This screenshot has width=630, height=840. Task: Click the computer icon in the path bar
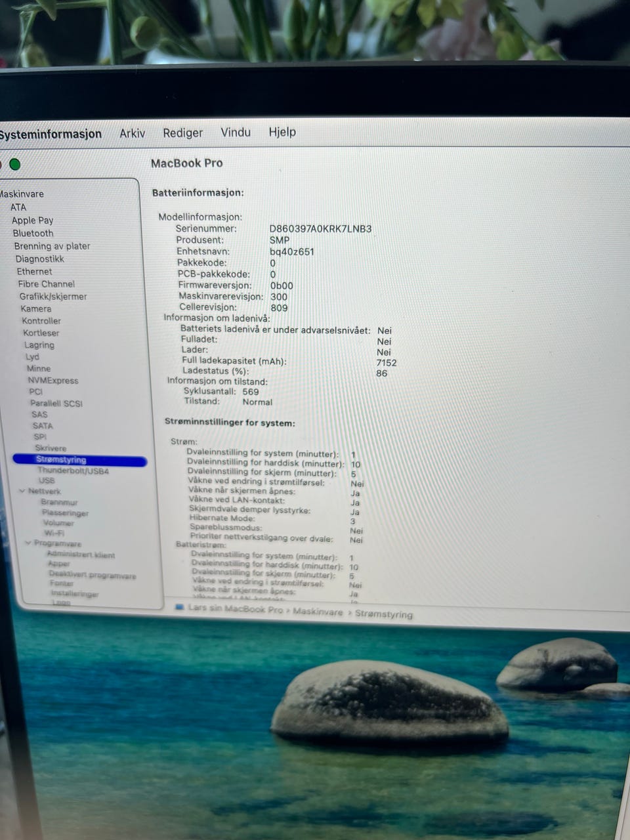point(180,608)
